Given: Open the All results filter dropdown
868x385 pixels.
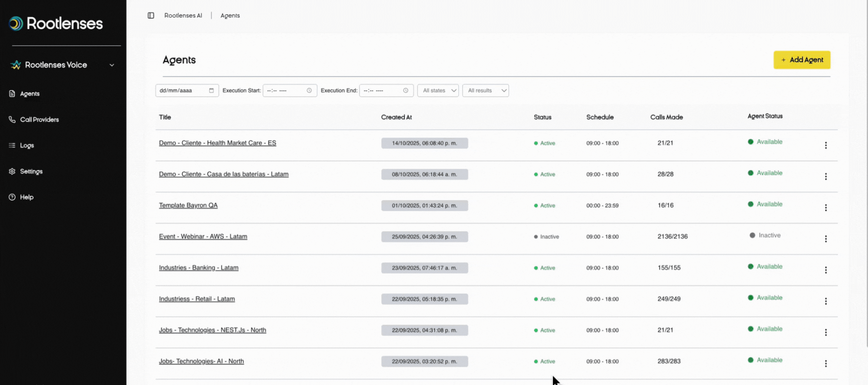Looking at the screenshot, I should pyautogui.click(x=486, y=90).
